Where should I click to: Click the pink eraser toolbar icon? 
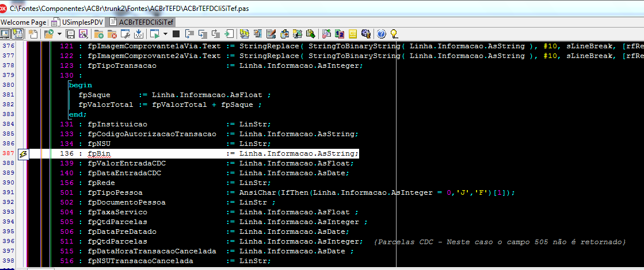326,33
